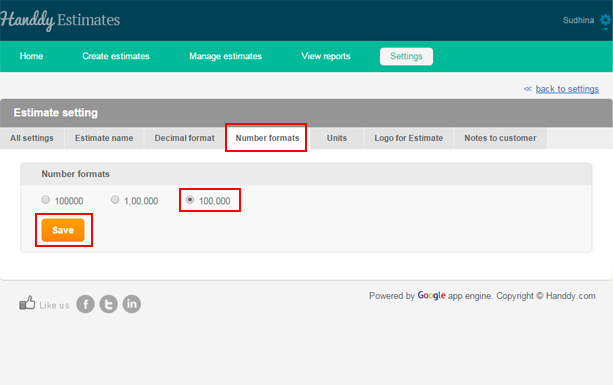The width and height of the screenshot is (613, 385).
Task: Click the Google logo text in footer
Action: tap(431, 295)
